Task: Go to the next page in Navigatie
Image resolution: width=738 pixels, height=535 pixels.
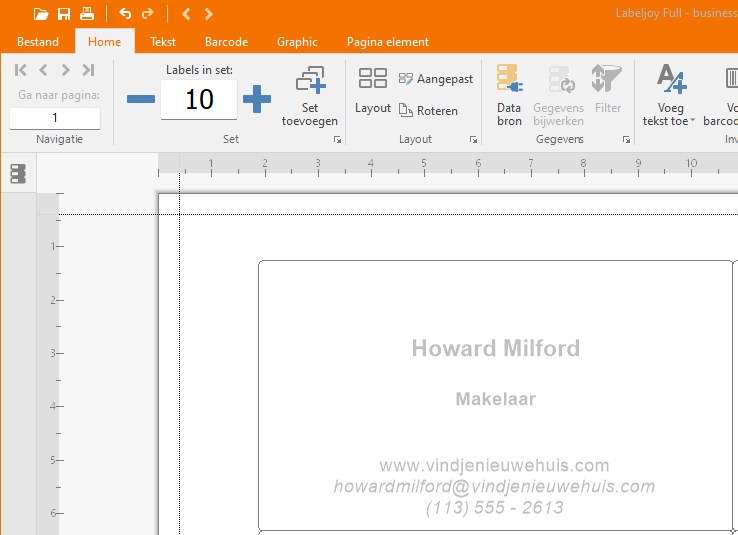Action: coord(65,70)
